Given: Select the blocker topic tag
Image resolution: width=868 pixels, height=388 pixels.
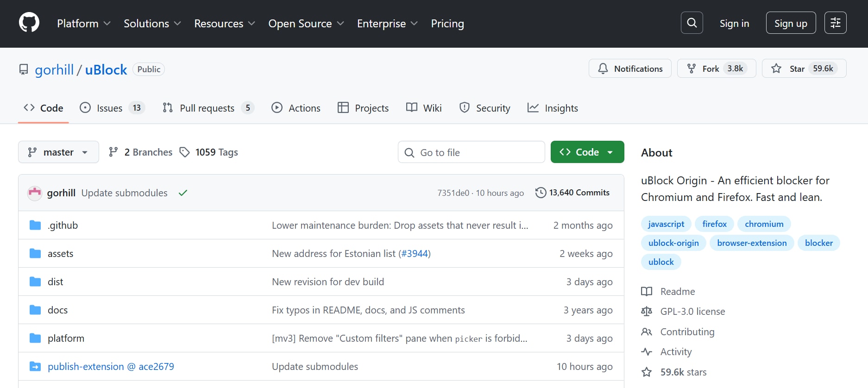Looking at the screenshot, I should pos(819,243).
